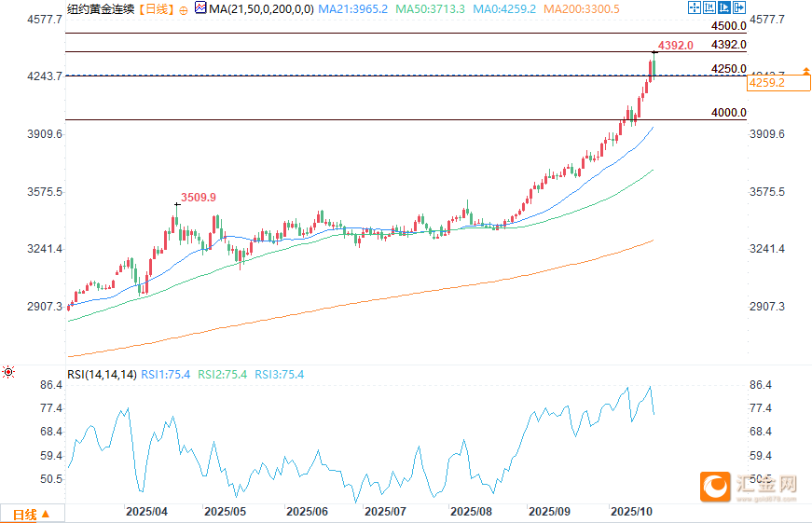Click the MA0:4259.2 value
This screenshot has height=523, width=812.
click(x=504, y=8)
